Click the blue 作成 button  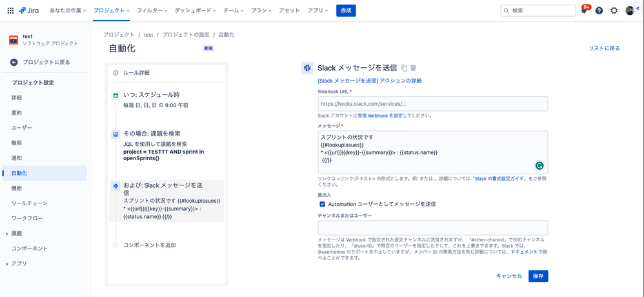pos(346,11)
